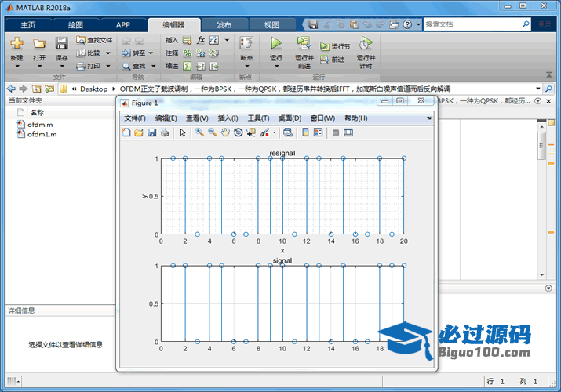
Task: Switch to the 绘图 (Plots) tab
Action: coord(75,25)
